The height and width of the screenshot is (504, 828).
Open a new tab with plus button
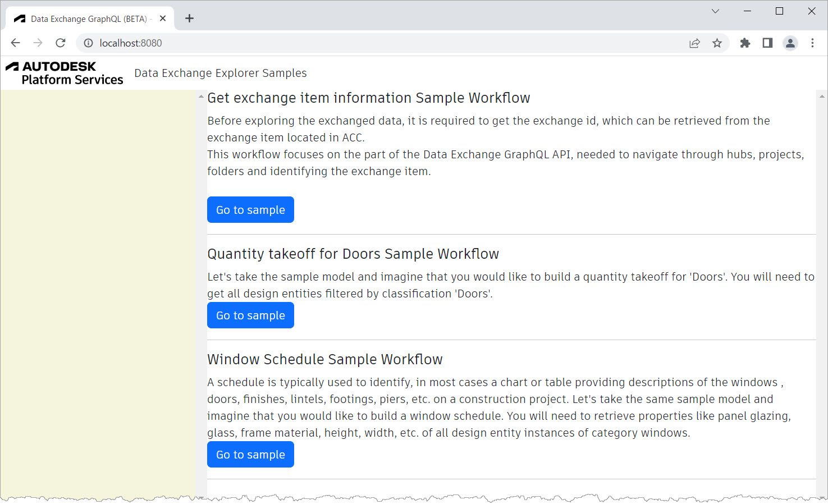click(190, 19)
